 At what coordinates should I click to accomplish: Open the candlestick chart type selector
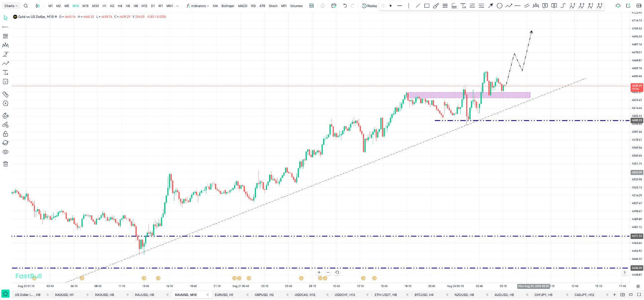(38, 6)
